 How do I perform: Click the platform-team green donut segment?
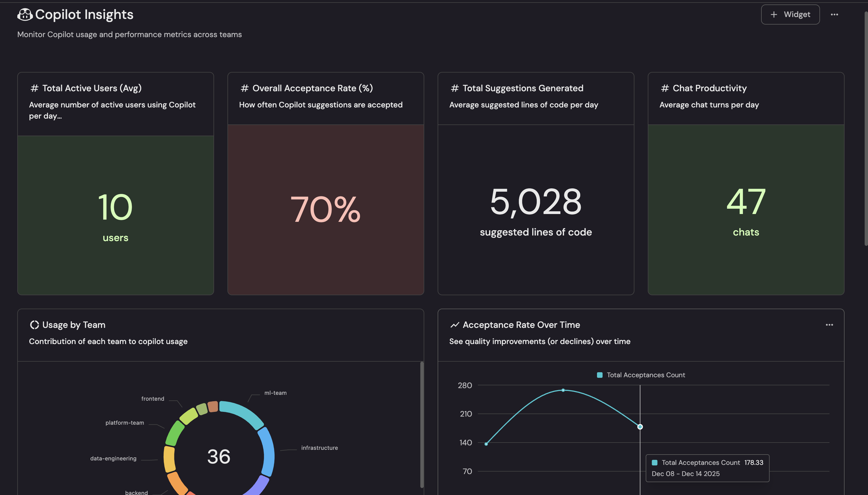click(174, 433)
